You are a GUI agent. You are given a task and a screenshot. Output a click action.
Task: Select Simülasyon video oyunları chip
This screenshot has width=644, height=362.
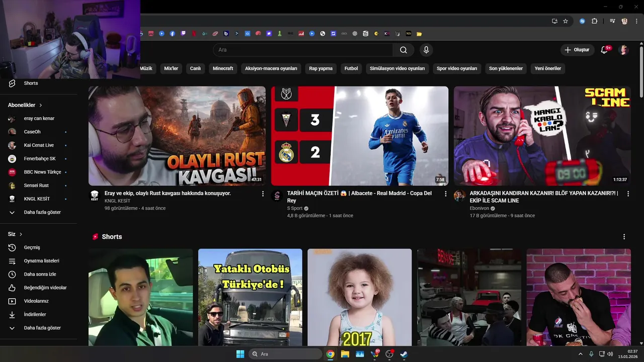(397, 68)
